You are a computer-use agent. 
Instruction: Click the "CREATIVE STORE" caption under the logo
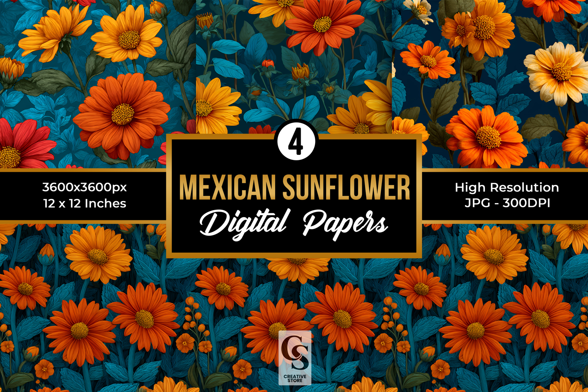[x=295, y=378]
